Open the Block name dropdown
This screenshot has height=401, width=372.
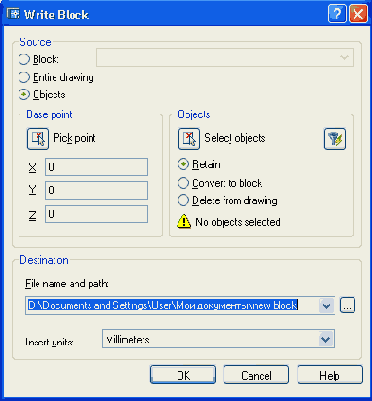tap(225, 58)
